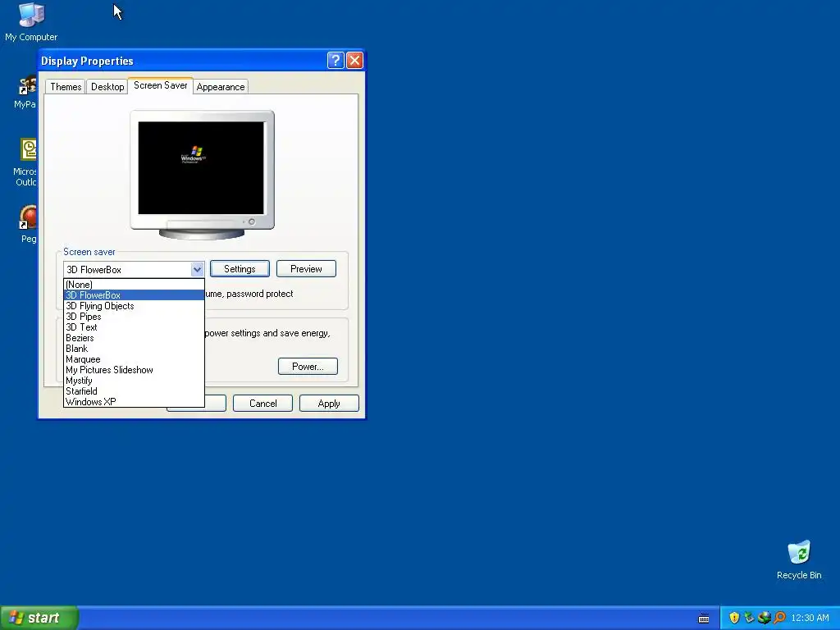840x630 pixels.
Task: Switch to the Desktop tab
Action: point(107,87)
